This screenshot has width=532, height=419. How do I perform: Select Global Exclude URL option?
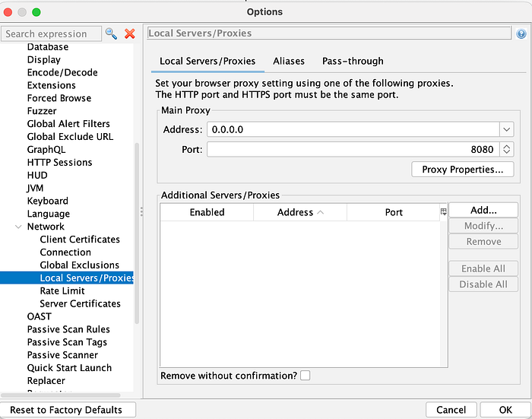(70, 136)
